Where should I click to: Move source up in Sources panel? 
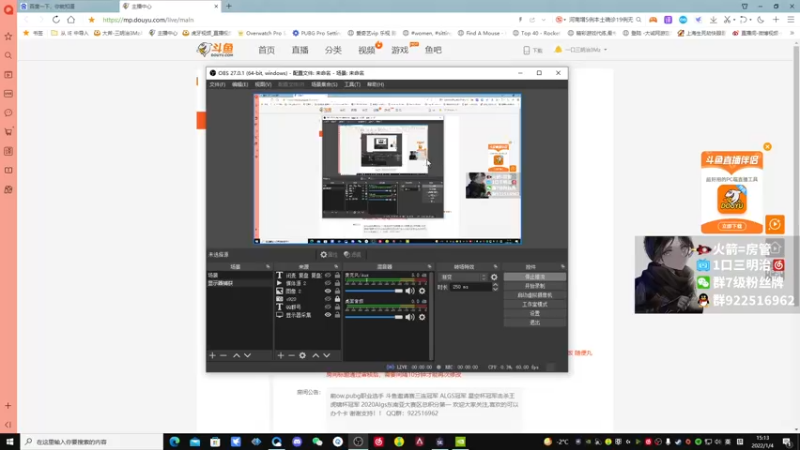[x=315, y=355]
